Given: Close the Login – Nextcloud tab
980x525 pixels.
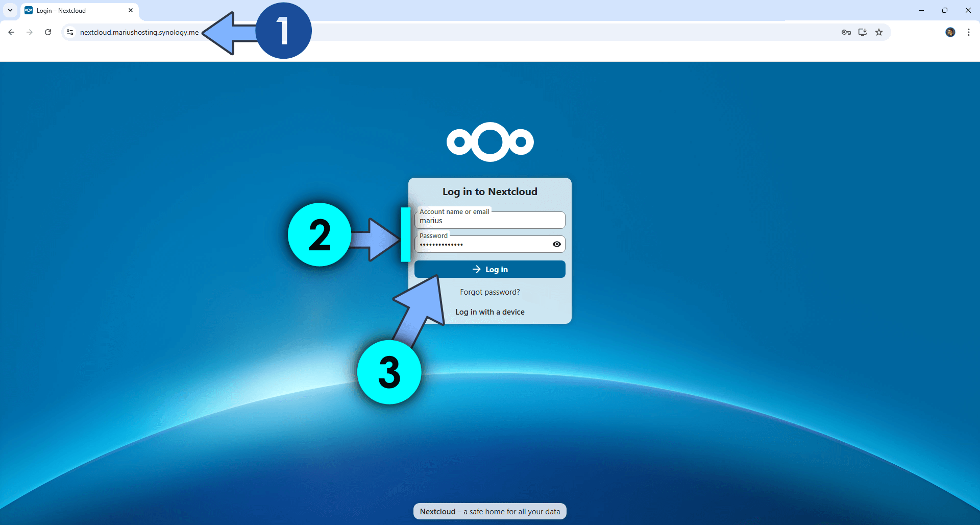Looking at the screenshot, I should 131,10.
